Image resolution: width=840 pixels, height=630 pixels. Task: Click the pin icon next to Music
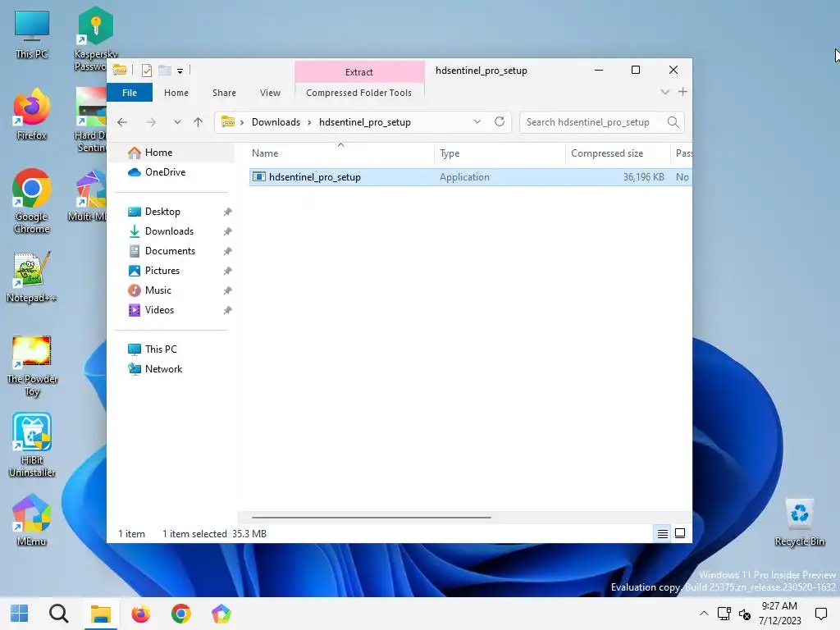(x=228, y=290)
